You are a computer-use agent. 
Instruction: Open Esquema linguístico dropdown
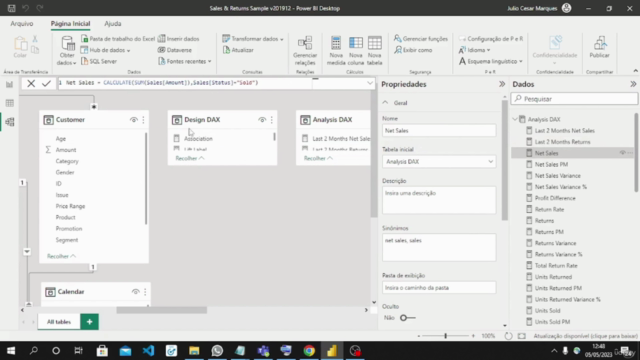[491, 61]
